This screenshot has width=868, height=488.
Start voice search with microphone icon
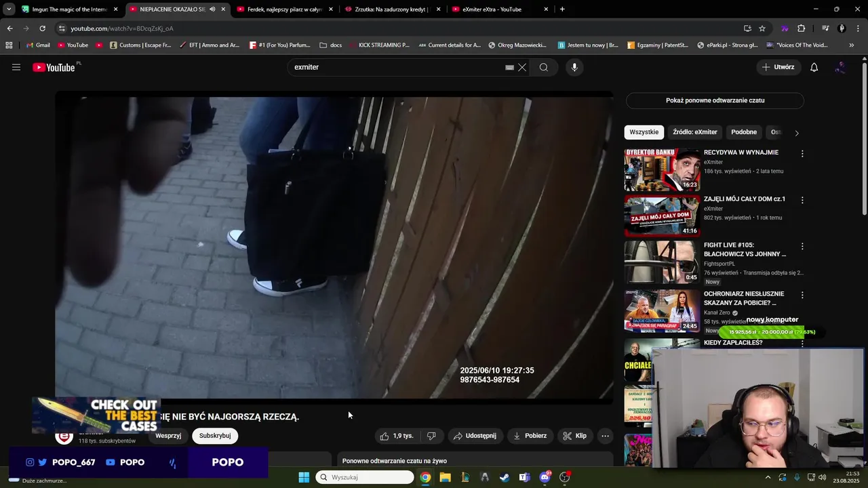pyautogui.click(x=574, y=67)
